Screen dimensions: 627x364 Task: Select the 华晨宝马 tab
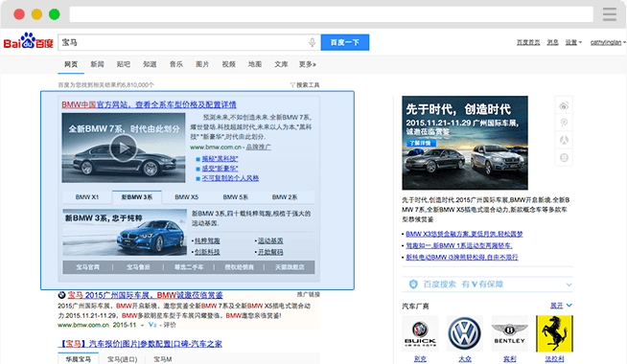tap(78, 359)
